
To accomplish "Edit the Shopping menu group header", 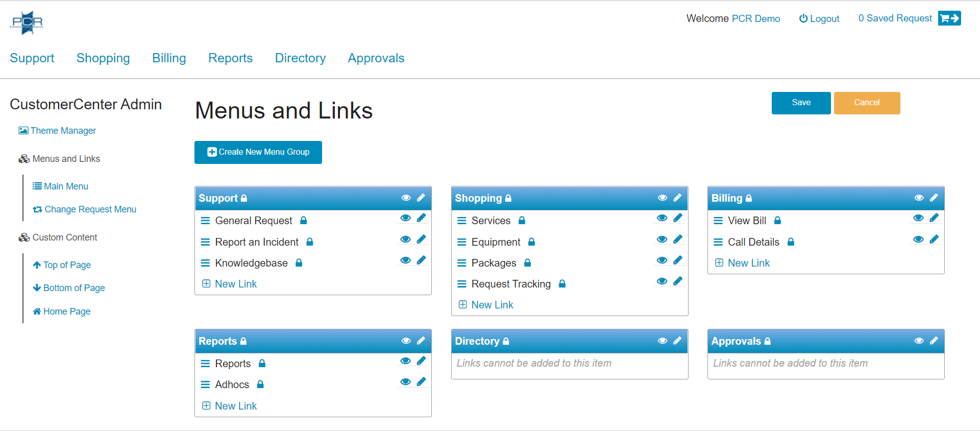I will point(677,198).
